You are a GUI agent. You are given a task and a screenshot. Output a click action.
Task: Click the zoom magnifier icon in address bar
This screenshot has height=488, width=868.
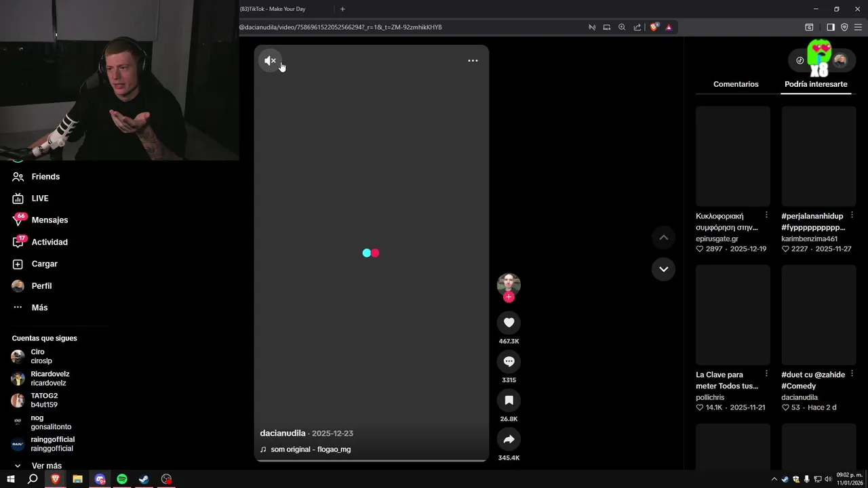(622, 27)
